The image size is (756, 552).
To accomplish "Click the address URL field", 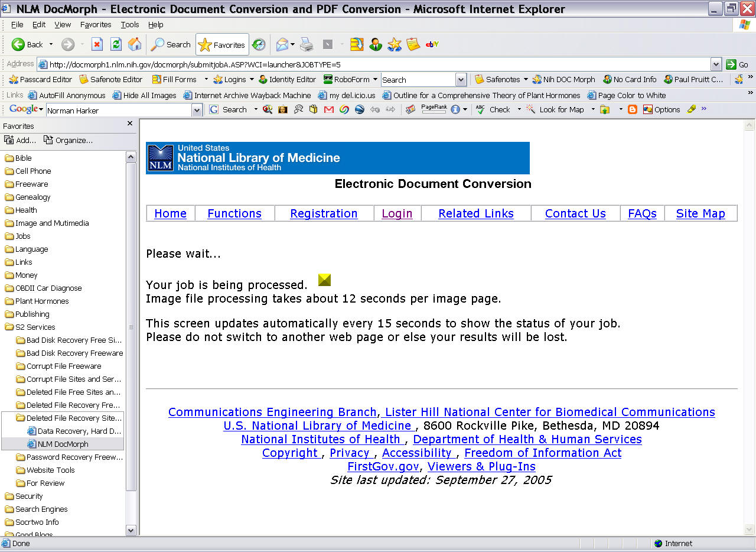I will tap(374, 64).
